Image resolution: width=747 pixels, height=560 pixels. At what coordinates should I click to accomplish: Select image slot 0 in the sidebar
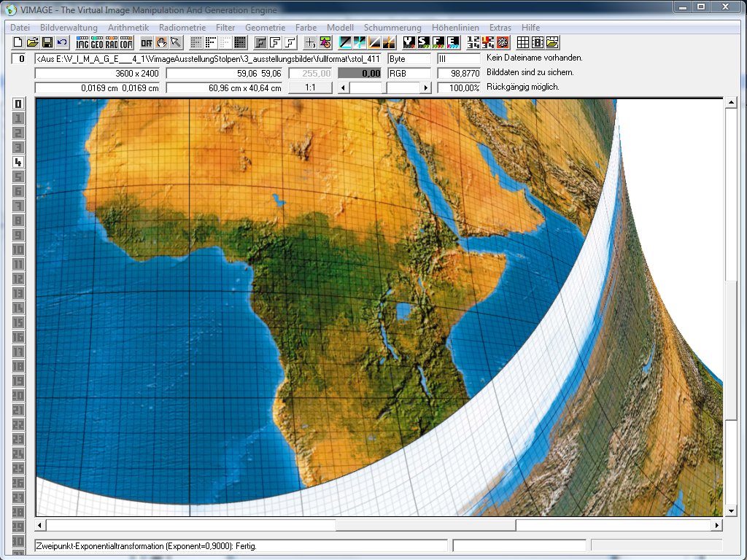pyautogui.click(x=19, y=104)
